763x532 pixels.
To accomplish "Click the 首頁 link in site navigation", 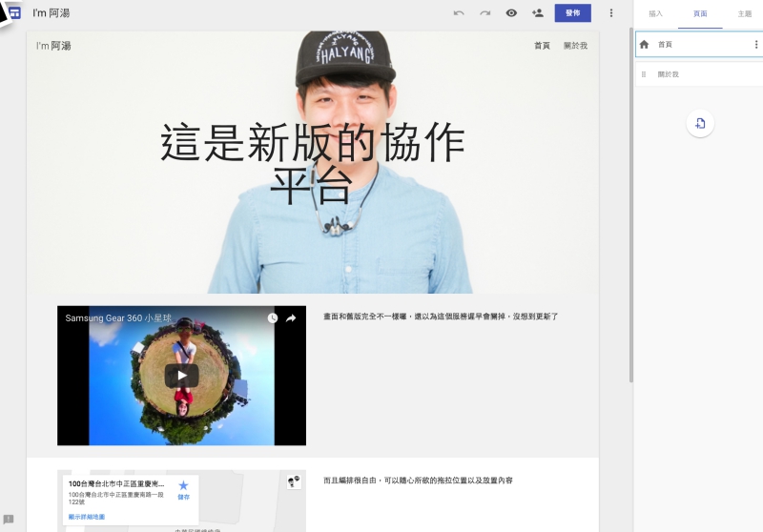I will [x=542, y=46].
